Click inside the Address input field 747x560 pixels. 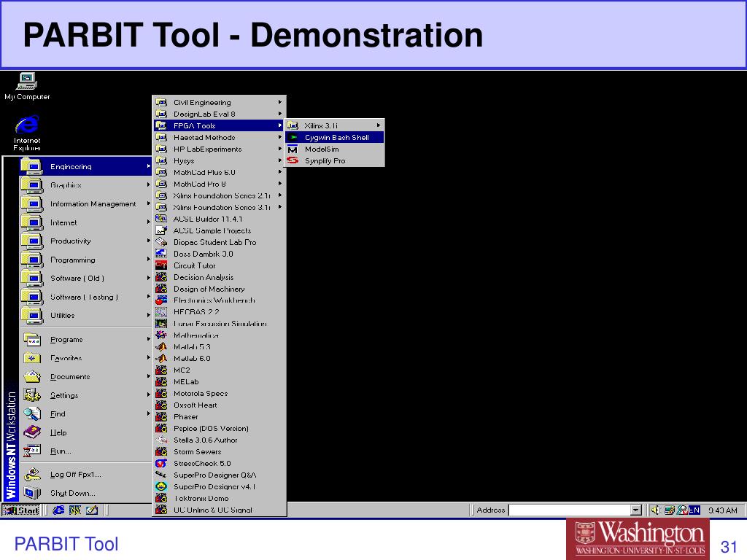coord(569,510)
